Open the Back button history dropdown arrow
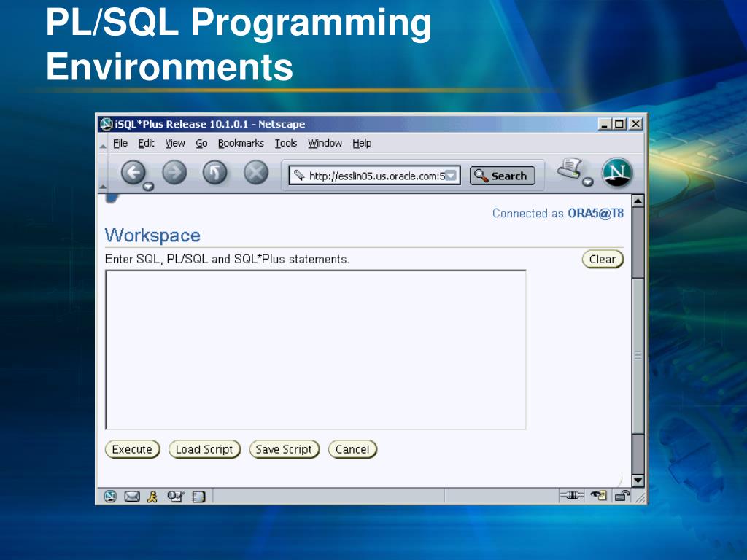 point(149,186)
